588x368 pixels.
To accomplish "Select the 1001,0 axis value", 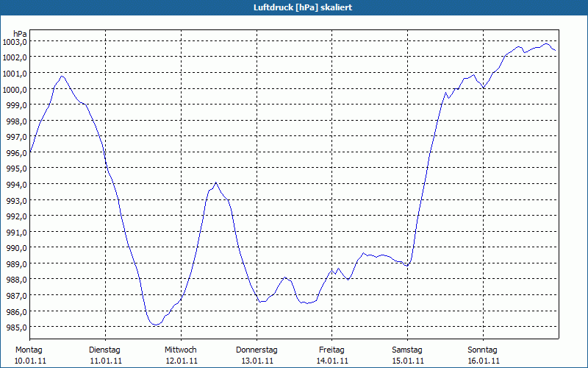I will pyautogui.click(x=15, y=74).
